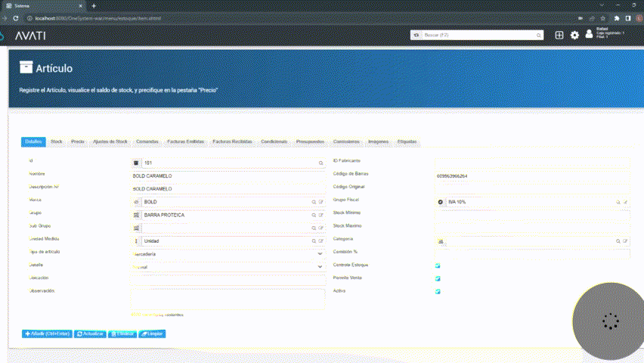Click search icon in Sub Grupo field

314,228
